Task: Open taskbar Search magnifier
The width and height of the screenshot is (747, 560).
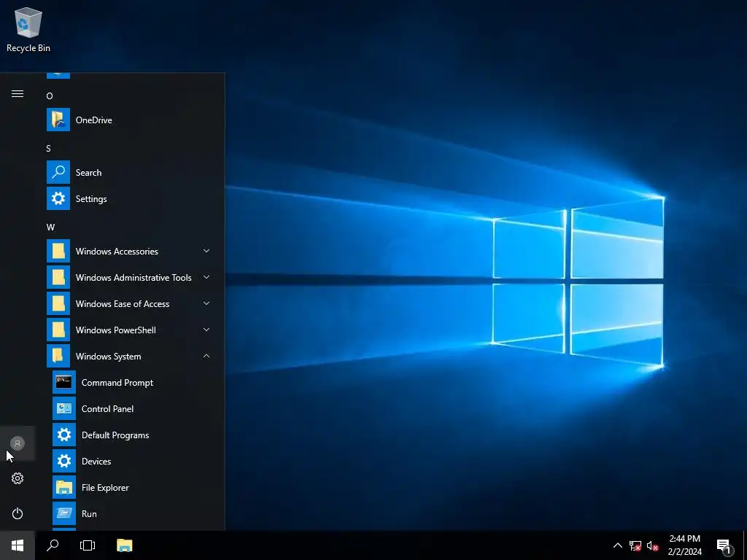Action: (x=53, y=545)
